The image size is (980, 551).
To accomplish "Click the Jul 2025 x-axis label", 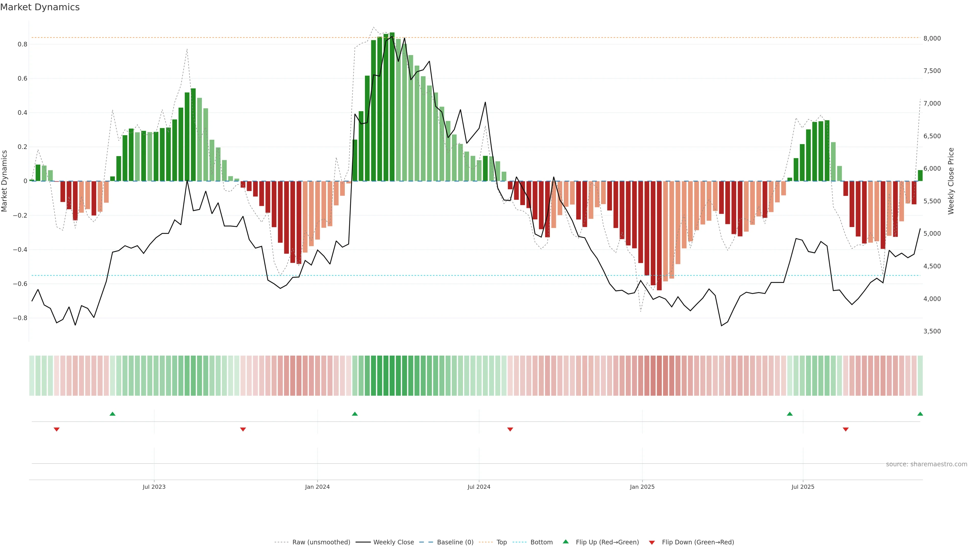I will click(x=803, y=487).
